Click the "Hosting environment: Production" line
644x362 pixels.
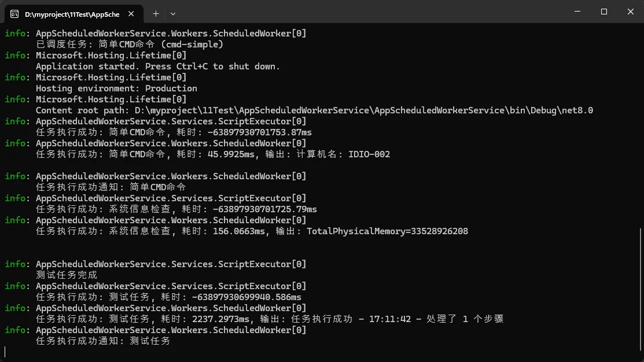point(116,88)
